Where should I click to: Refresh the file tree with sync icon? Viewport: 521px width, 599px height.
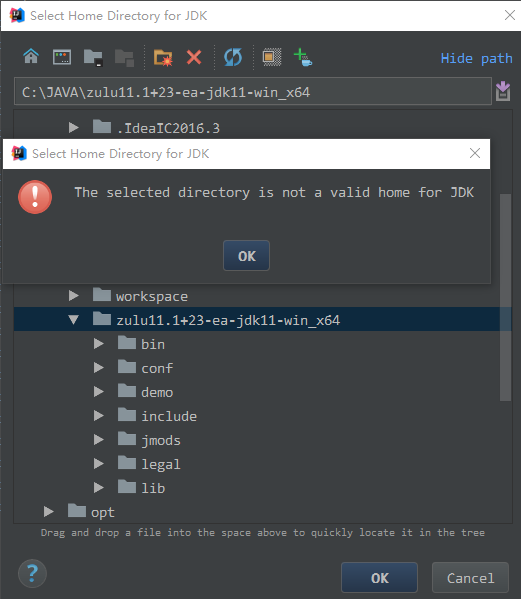233,57
